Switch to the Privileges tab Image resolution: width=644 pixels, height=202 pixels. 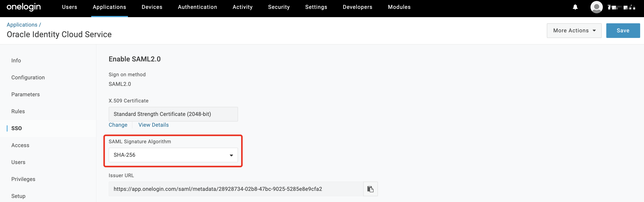click(x=23, y=179)
